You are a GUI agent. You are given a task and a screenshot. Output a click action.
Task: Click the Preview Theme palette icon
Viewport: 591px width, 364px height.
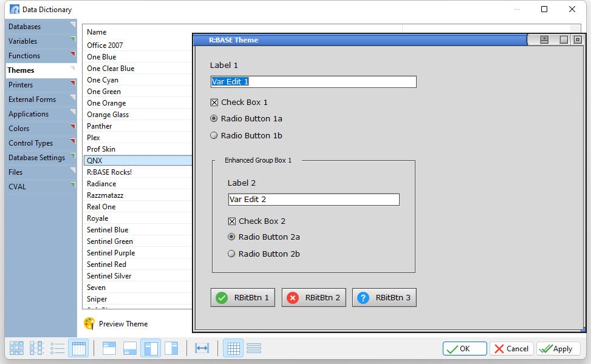pos(90,324)
